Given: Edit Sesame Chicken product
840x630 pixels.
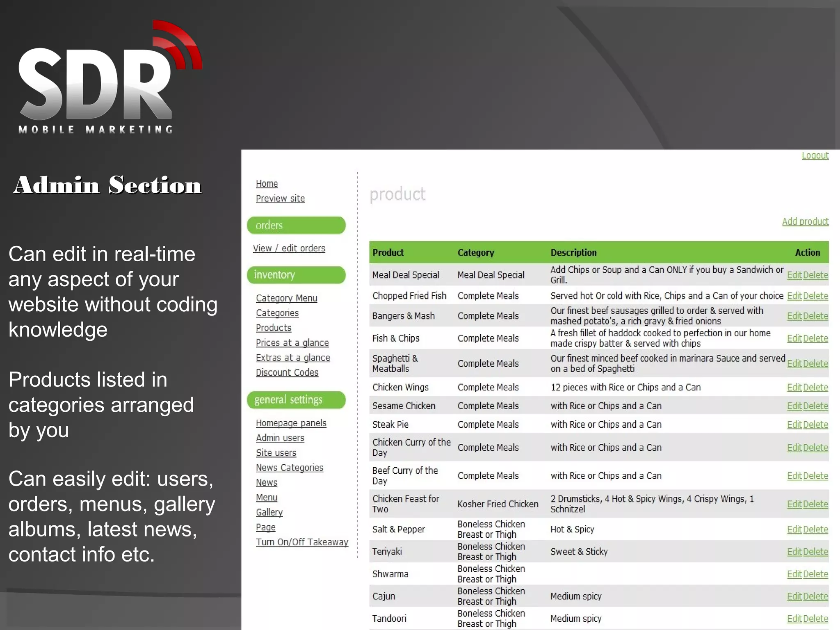Looking at the screenshot, I should (794, 406).
